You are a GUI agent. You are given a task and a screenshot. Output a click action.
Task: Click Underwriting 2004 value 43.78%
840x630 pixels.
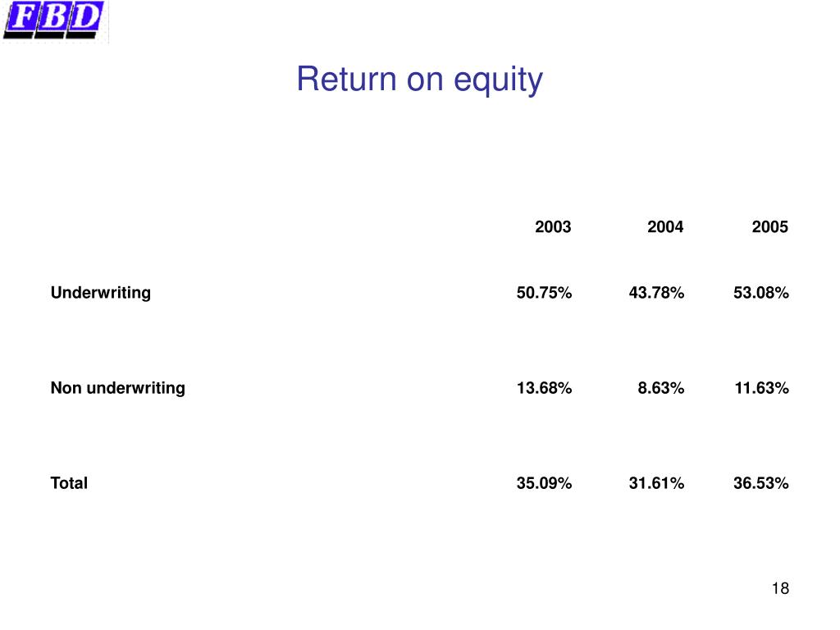click(x=656, y=293)
